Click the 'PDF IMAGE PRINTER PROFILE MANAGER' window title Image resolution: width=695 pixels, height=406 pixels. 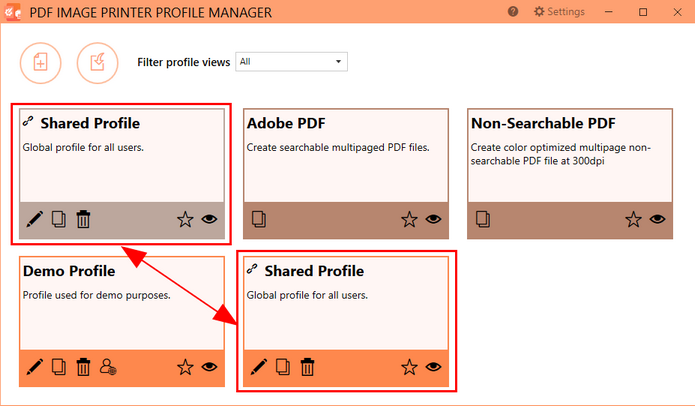pyautogui.click(x=151, y=12)
